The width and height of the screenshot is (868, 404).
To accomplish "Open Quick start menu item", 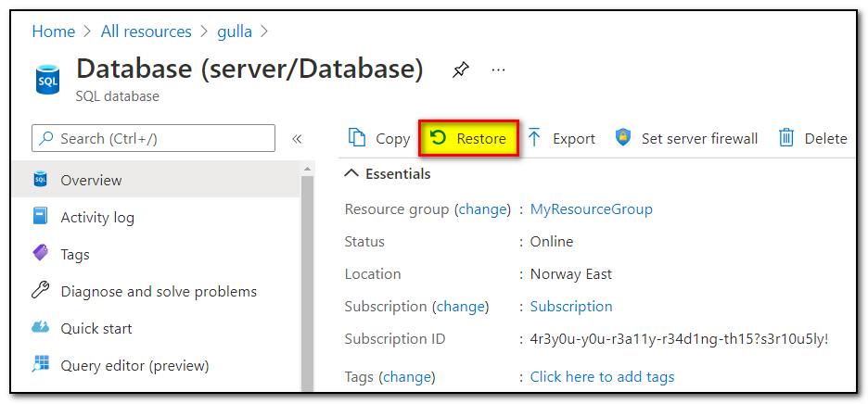I will [156, 328].
